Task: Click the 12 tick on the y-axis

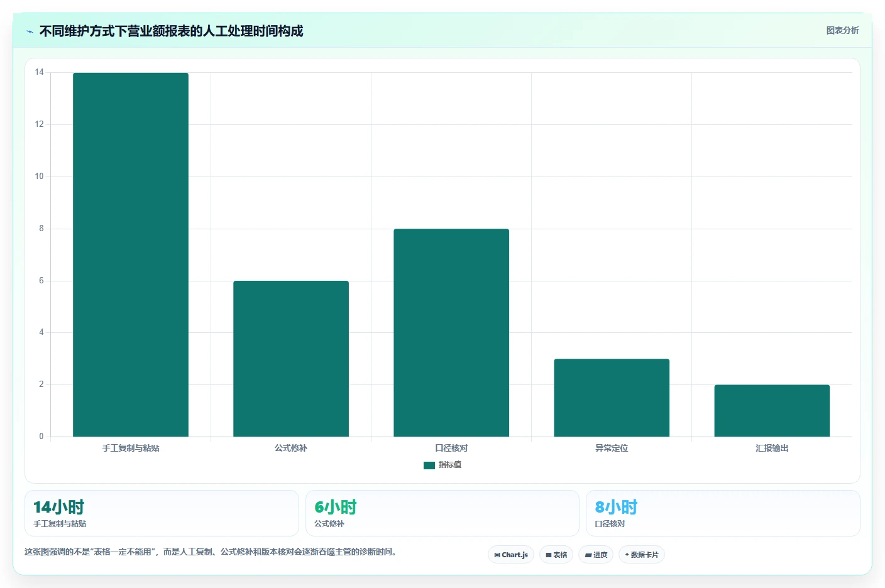Action: pyautogui.click(x=40, y=124)
